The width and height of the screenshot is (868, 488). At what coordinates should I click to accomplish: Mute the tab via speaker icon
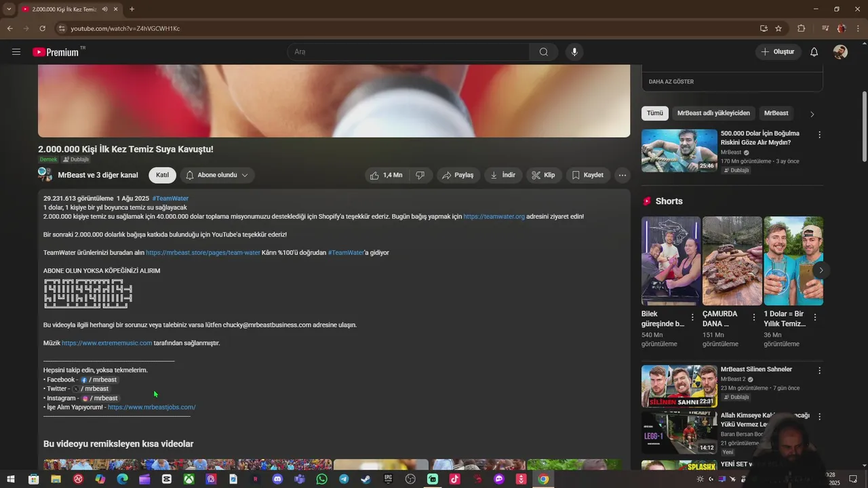click(104, 9)
